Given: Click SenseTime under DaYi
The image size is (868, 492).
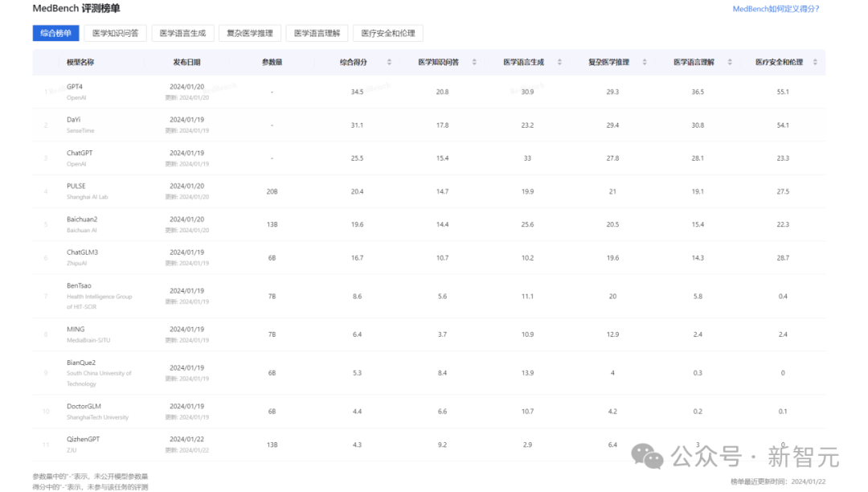Looking at the screenshot, I should pyautogui.click(x=81, y=130).
